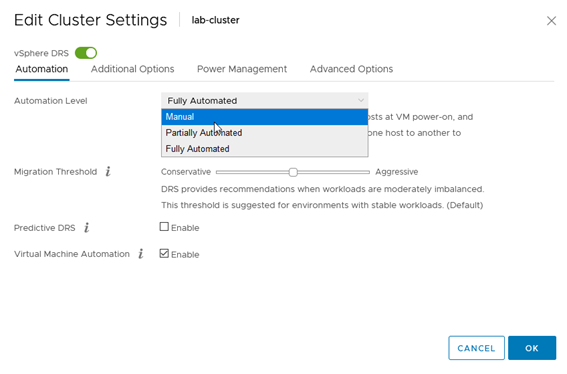Click the OK button
Image resolution: width=567 pixels, height=374 pixels.
[532, 348]
